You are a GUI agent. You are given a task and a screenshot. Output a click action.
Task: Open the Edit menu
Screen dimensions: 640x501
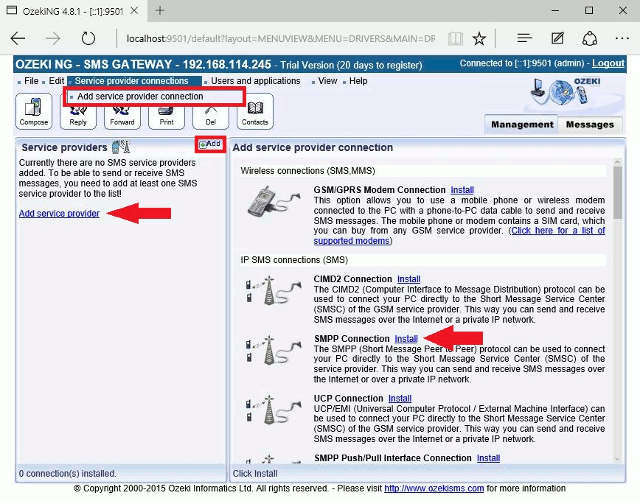(x=56, y=81)
